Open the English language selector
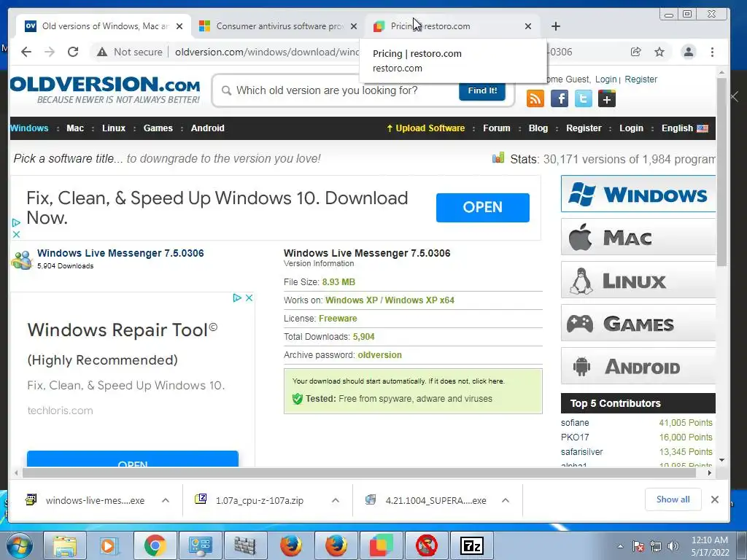 [x=684, y=128]
